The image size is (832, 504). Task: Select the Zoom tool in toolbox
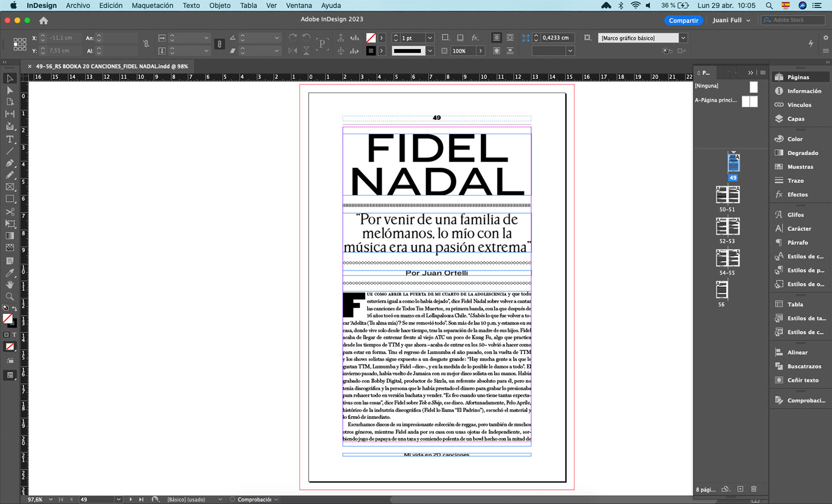pos(10,297)
